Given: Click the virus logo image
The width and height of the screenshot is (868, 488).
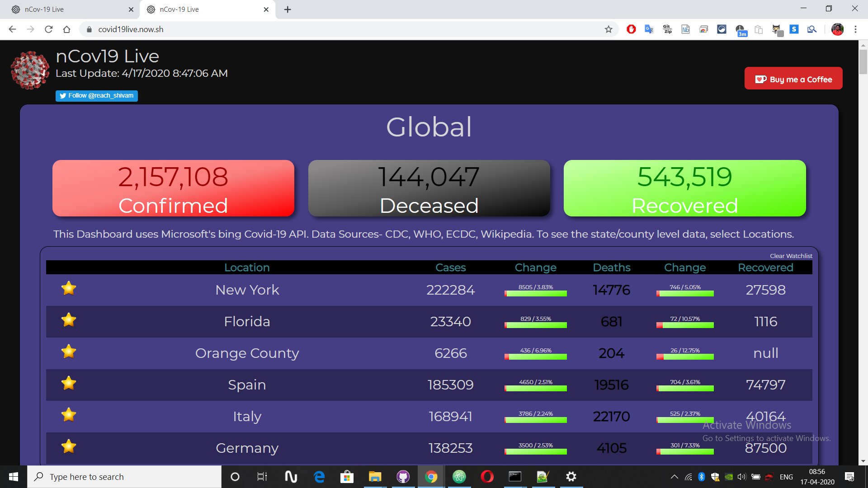Looking at the screenshot, I should click(30, 70).
